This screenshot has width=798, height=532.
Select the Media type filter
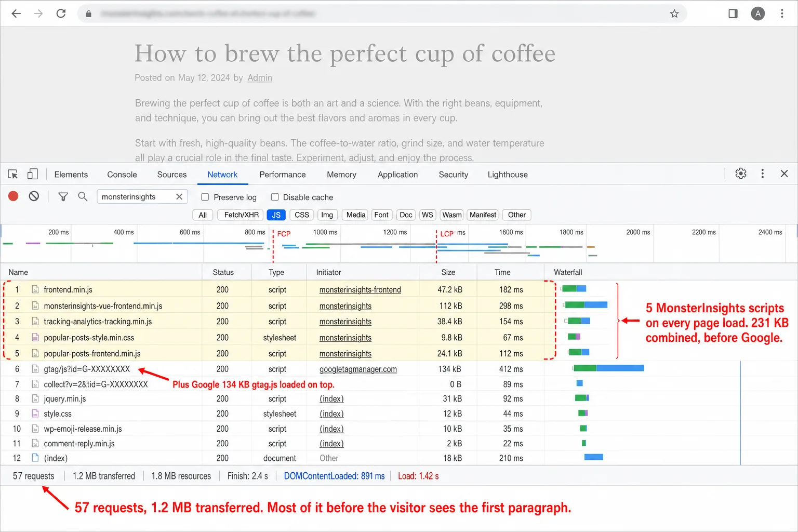[356, 215]
